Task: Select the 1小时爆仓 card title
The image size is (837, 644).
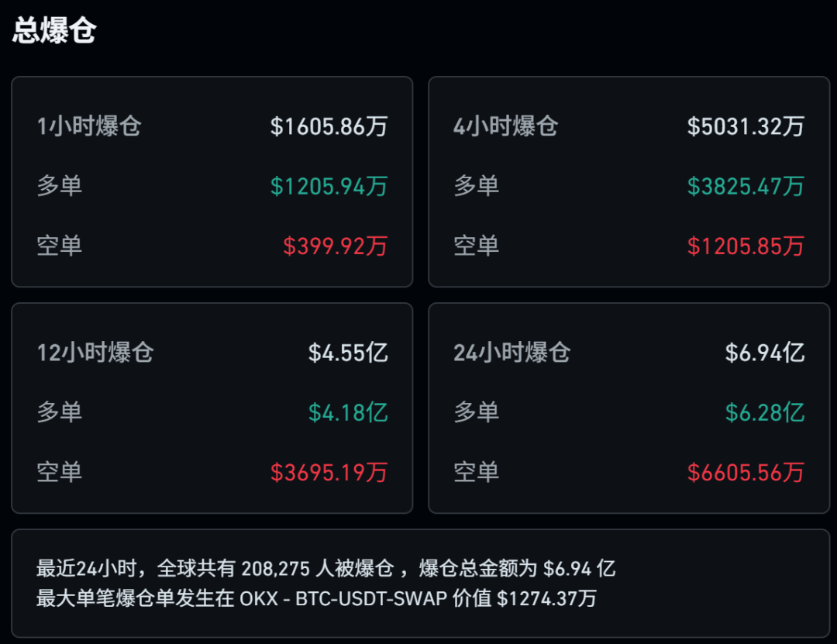Action: pos(89,126)
